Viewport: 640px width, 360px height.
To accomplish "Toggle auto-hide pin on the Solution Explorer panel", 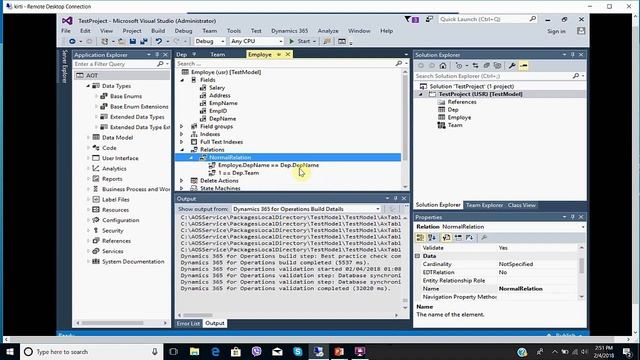I will click(x=573, y=55).
